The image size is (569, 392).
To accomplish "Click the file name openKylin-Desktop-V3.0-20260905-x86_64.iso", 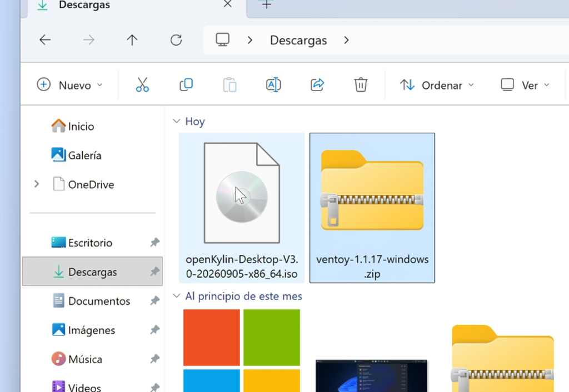I will (242, 267).
